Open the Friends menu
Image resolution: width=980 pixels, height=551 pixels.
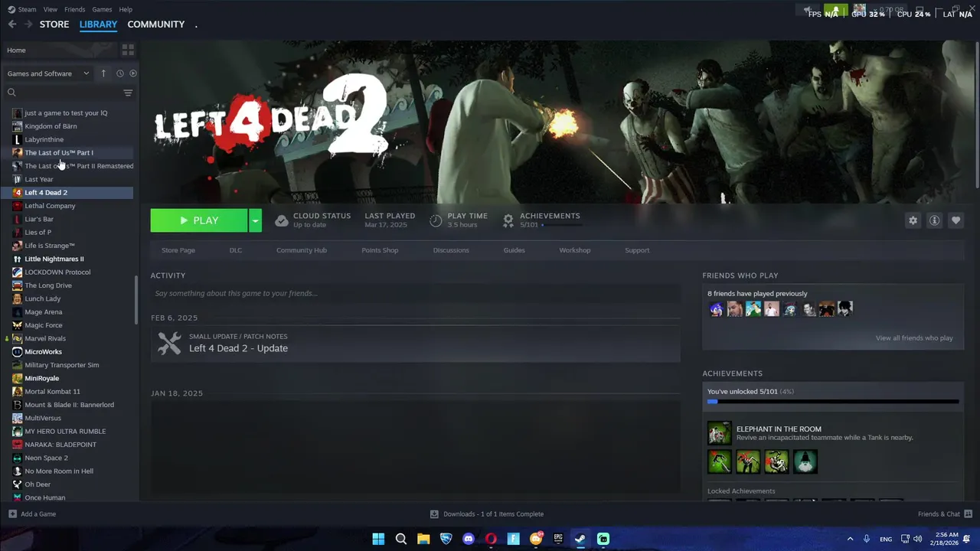[75, 9]
